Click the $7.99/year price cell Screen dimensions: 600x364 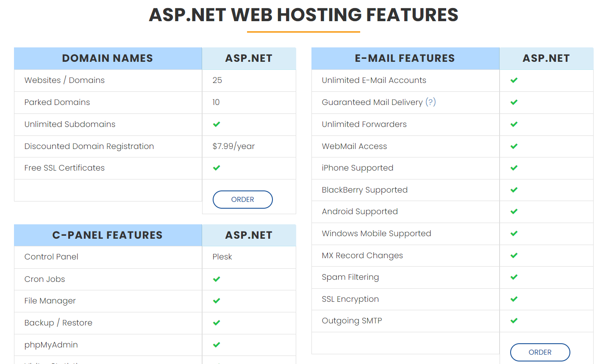click(233, 146)
